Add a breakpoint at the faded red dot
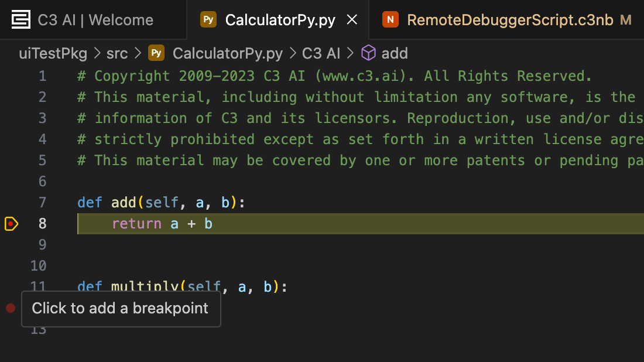The width and height of the screenshot is (644, 362). (x=11, y=308)
